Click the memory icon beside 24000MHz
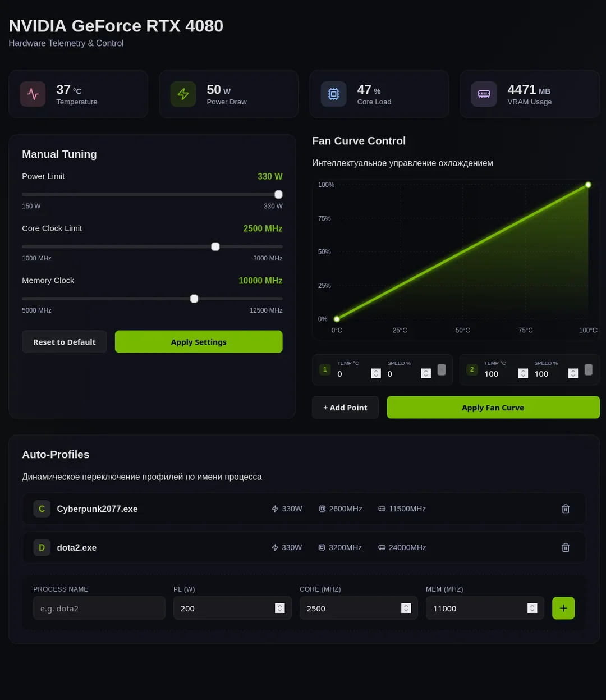Viewport: 606px width, 700px height. 382,547
